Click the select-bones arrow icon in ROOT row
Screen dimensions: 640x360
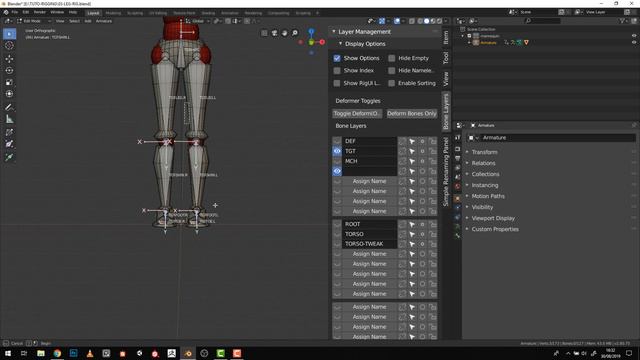point(412,224)
